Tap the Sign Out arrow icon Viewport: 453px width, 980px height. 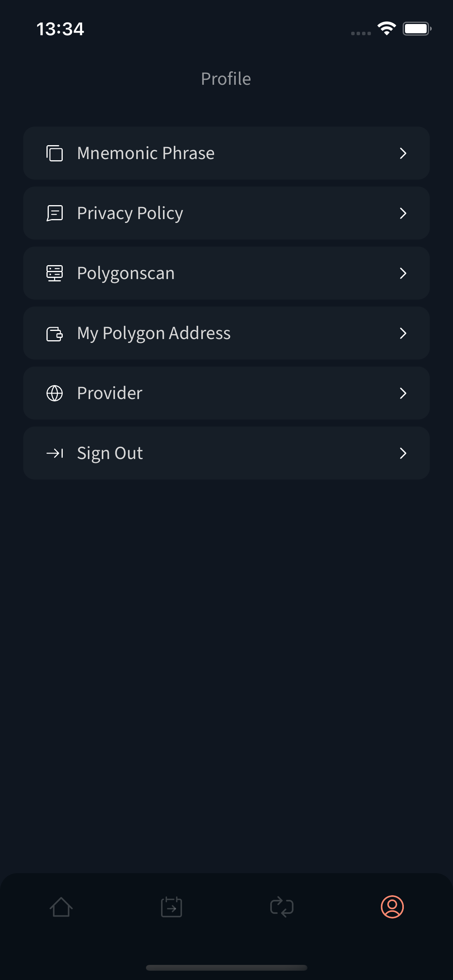[55, 453]
